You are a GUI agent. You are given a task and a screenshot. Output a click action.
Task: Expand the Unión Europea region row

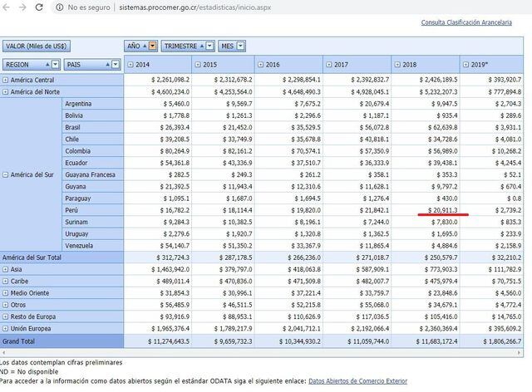point(6,330)
